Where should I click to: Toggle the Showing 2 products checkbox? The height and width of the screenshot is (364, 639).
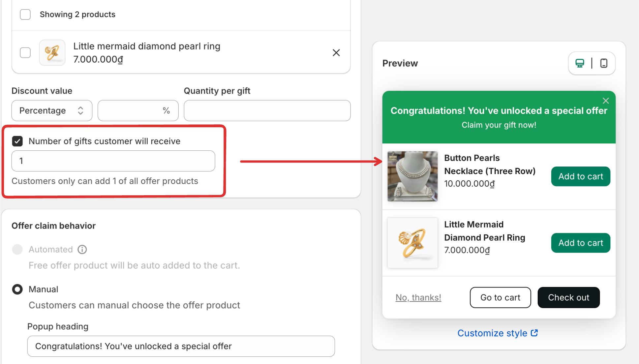25,15
